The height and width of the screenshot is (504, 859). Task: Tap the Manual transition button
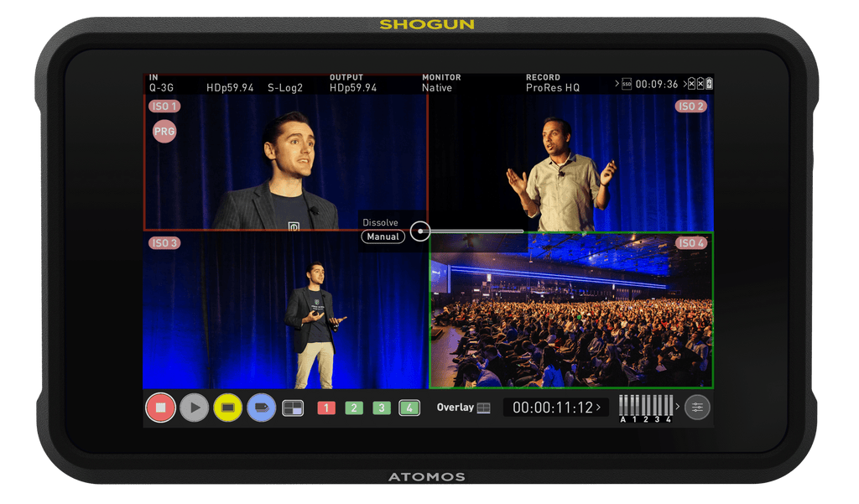tap(383, 237)
